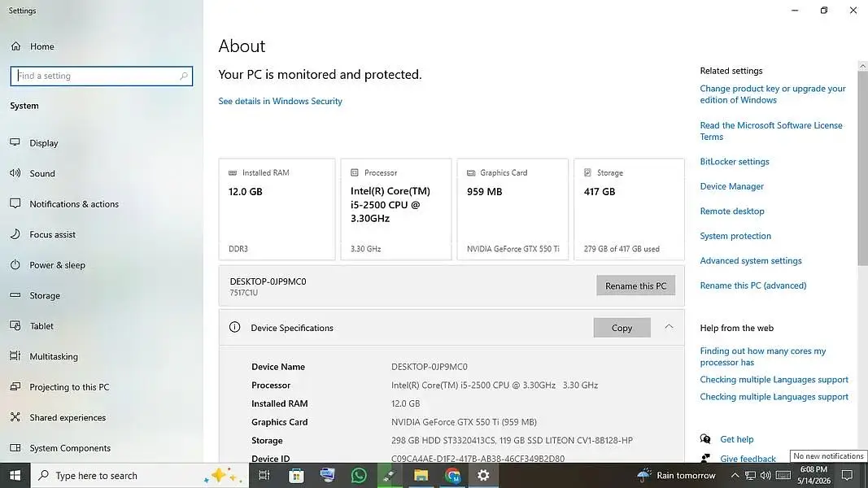
Task: Show hidden system tray icons
Action: [735, 475]
